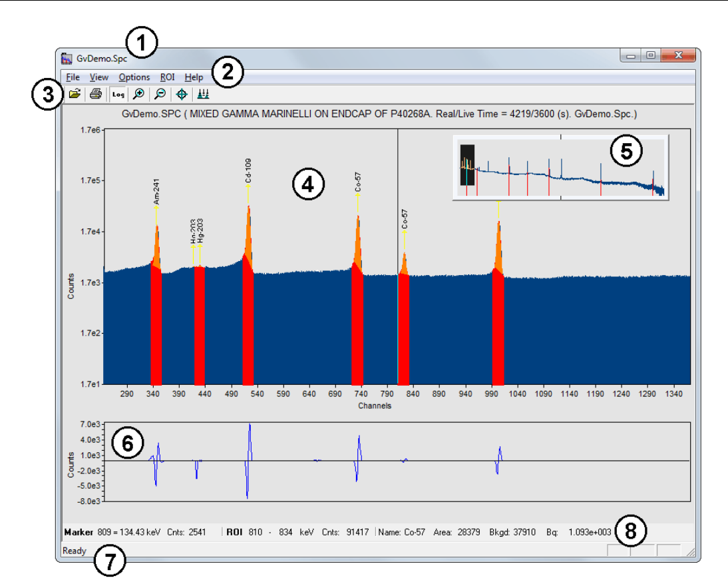
Task: Open the File menu
Action: click(x=73, y=77)
